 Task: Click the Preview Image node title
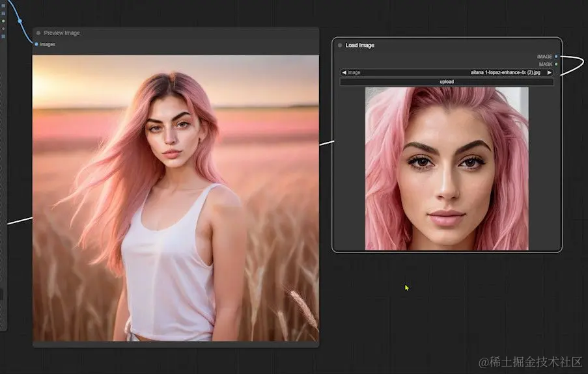click(62, 33)
